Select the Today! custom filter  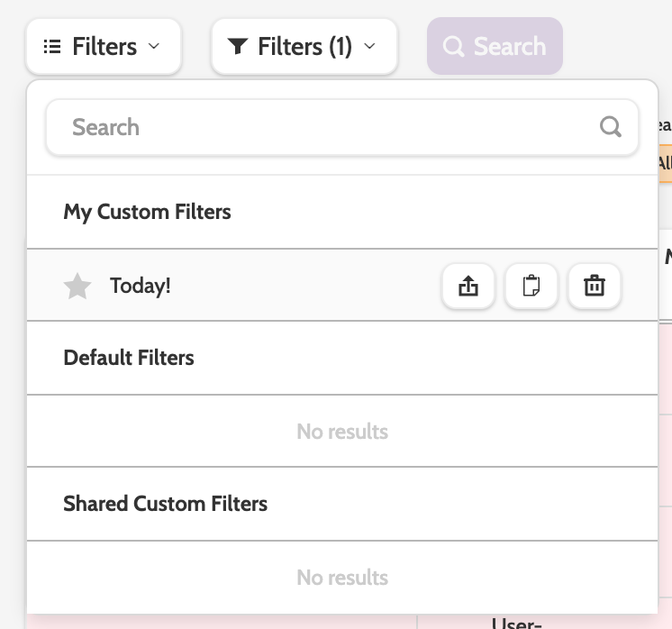click(141, 287)
